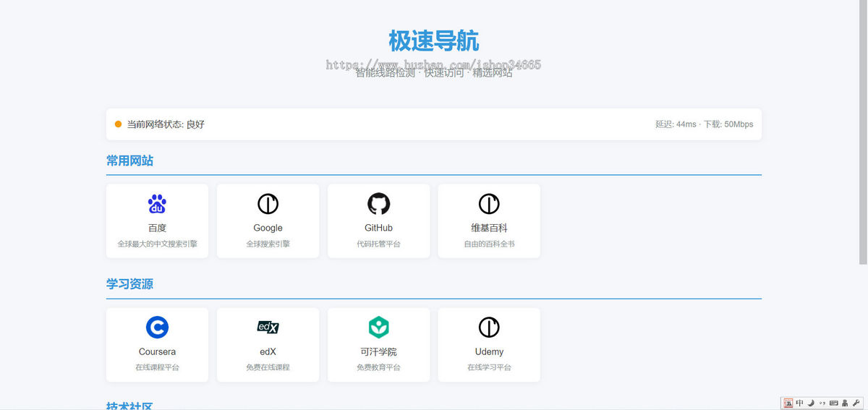Click the Google card placeholder icon
This screenshot has width=868, height=410.
(x=268, y=204)
